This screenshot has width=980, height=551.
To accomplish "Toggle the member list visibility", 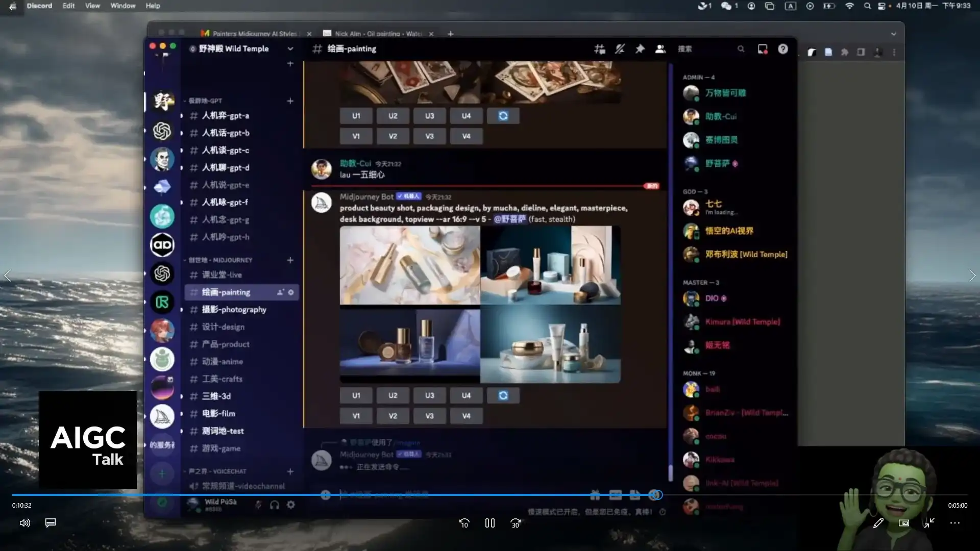I will (x=660, y=49).
